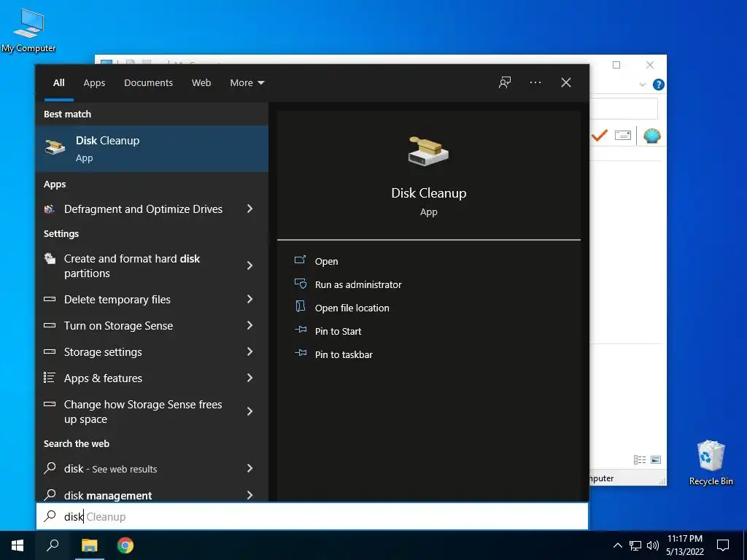
Task: Click the taskbar search magnifier icon
Action: coord(53,545)
